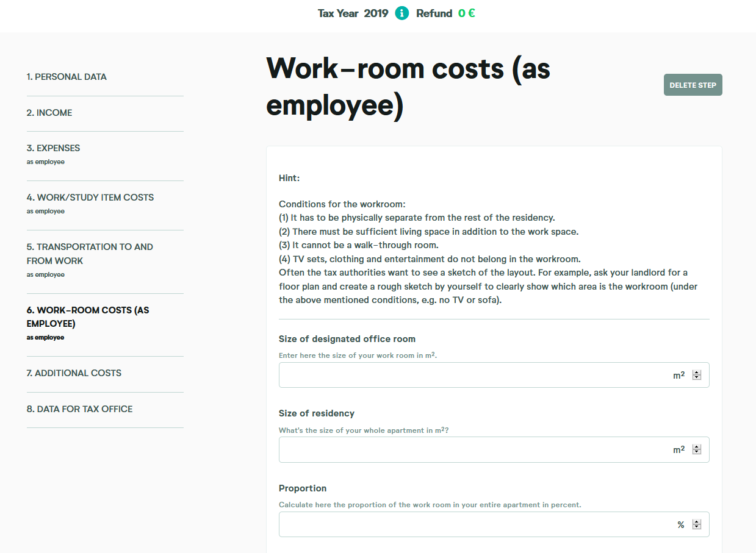Decrement the residency size stepper arrow
756x553 pixels.
coord(696,452)
